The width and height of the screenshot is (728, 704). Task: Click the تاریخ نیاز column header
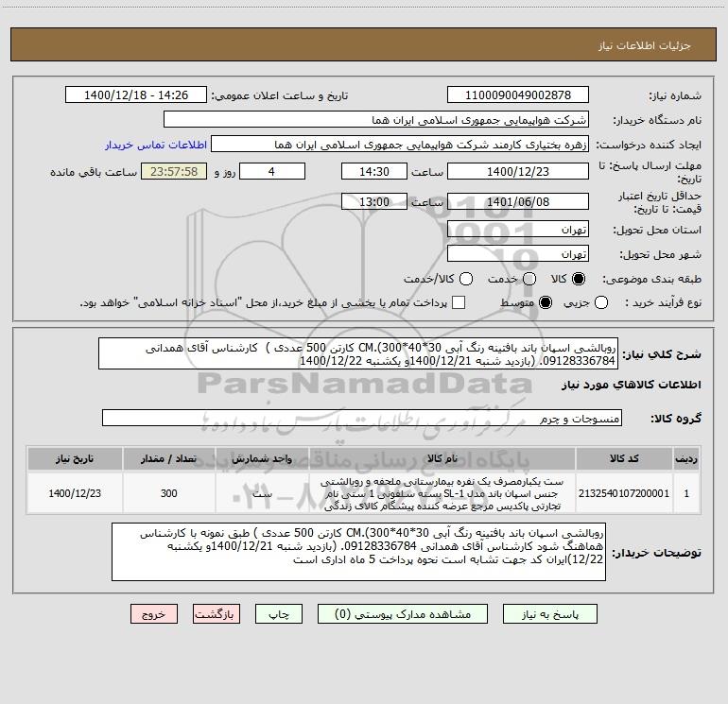[x=75, y=458]
